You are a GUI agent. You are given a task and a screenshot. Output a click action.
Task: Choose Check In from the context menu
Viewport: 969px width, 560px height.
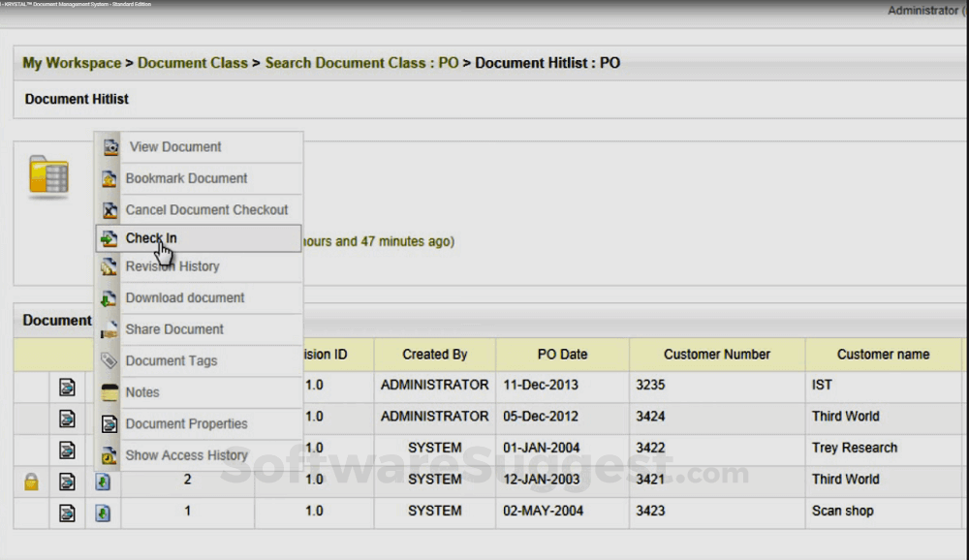coord(151,238)
